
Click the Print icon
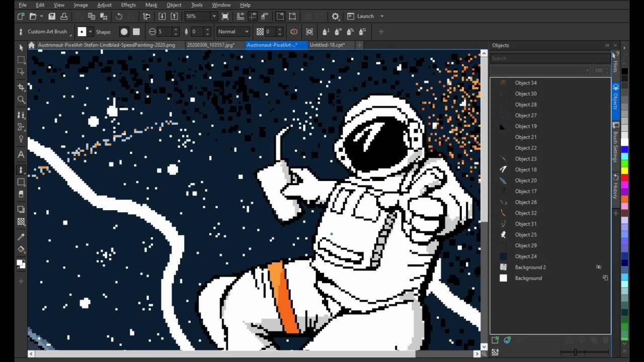(x=63, y=16)
